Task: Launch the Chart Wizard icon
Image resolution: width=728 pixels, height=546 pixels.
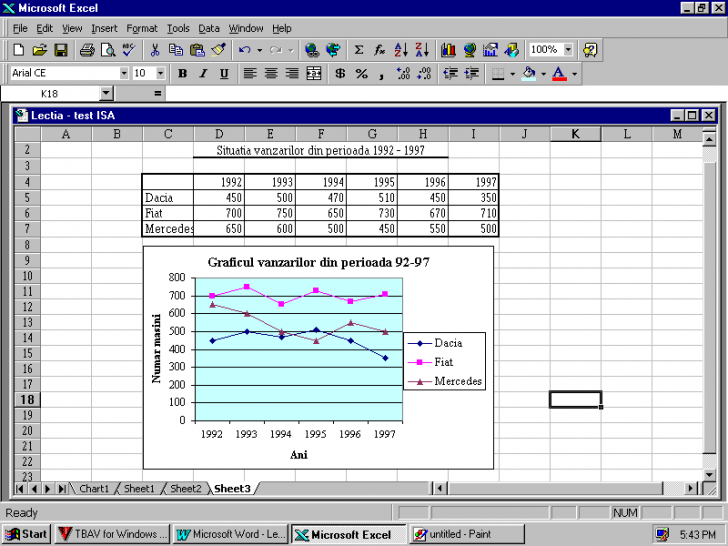Action: pos(448,50)
